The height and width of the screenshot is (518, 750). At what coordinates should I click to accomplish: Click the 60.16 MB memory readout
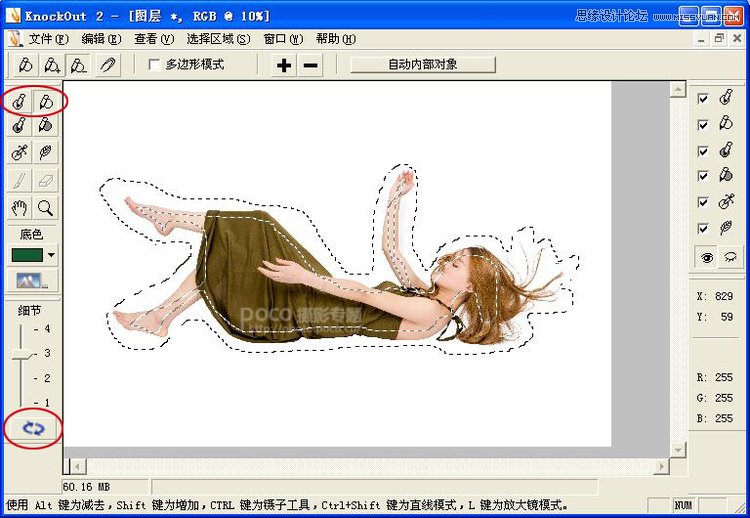point(86,487)
